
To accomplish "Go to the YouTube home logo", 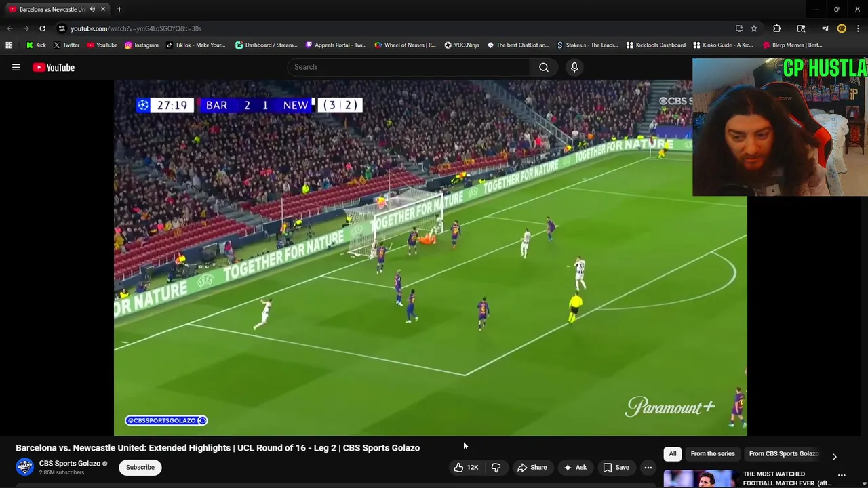I will (x=54, y=67).
